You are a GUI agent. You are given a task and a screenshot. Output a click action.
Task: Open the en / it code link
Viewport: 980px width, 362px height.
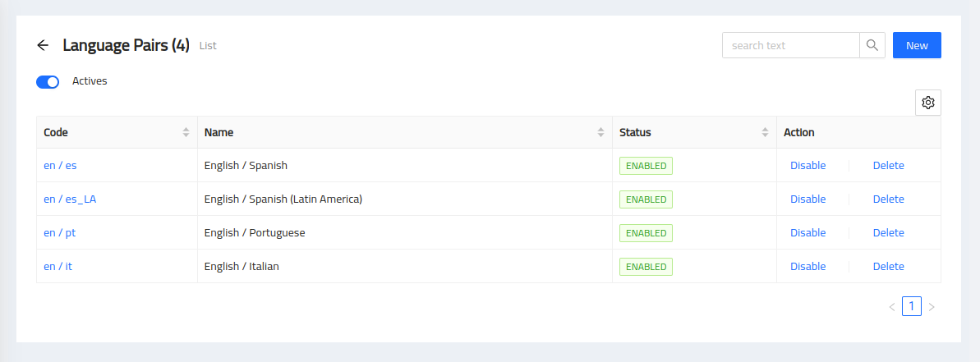click(x=58, y=267)
